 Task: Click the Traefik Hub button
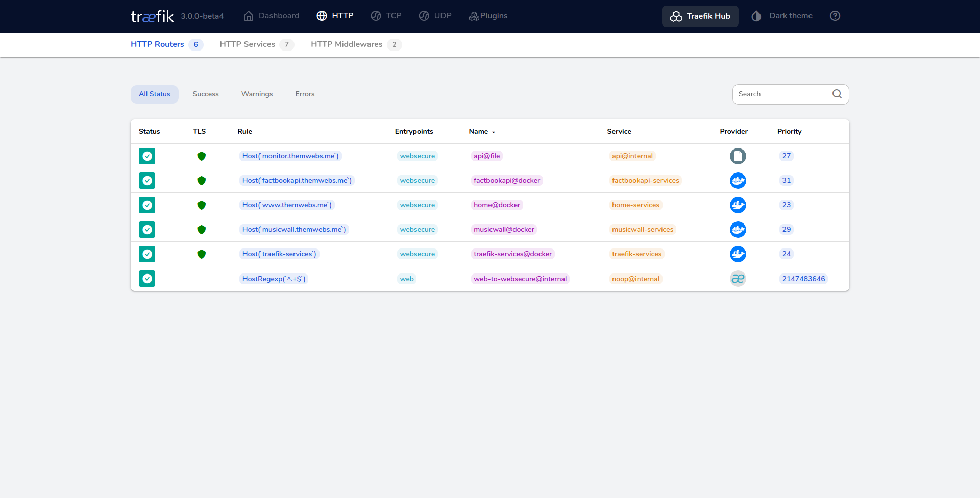pos(700,16)
